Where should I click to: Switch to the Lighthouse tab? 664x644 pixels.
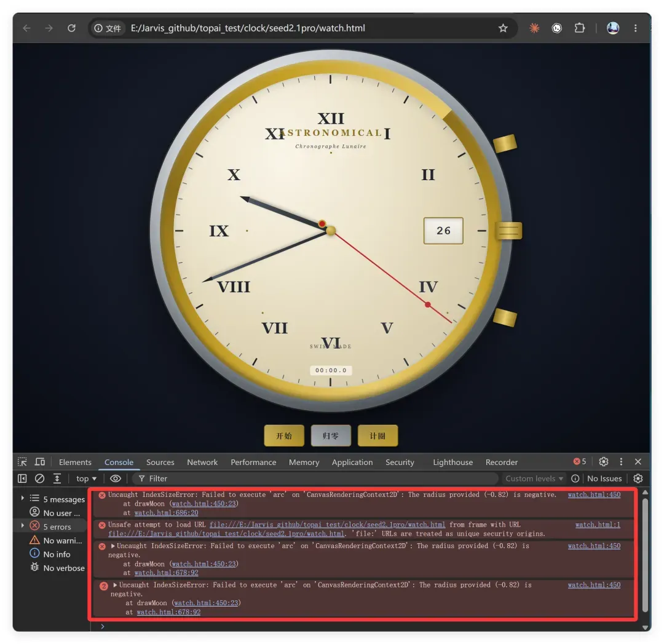[x=453, y=462]
